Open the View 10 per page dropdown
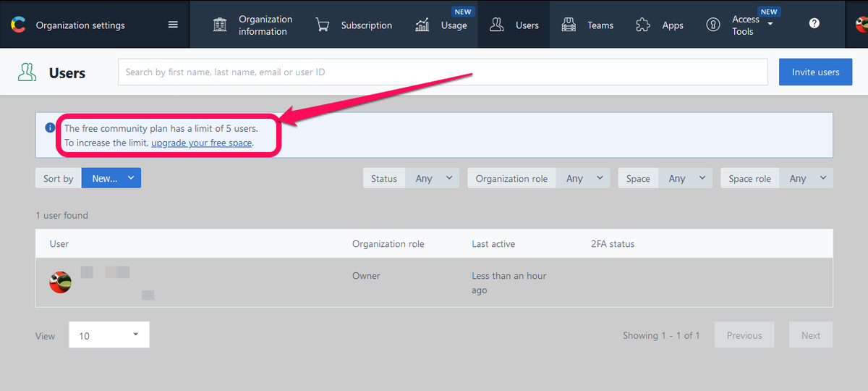The height and width of the screenshot is (391, 868). (109, 335)
